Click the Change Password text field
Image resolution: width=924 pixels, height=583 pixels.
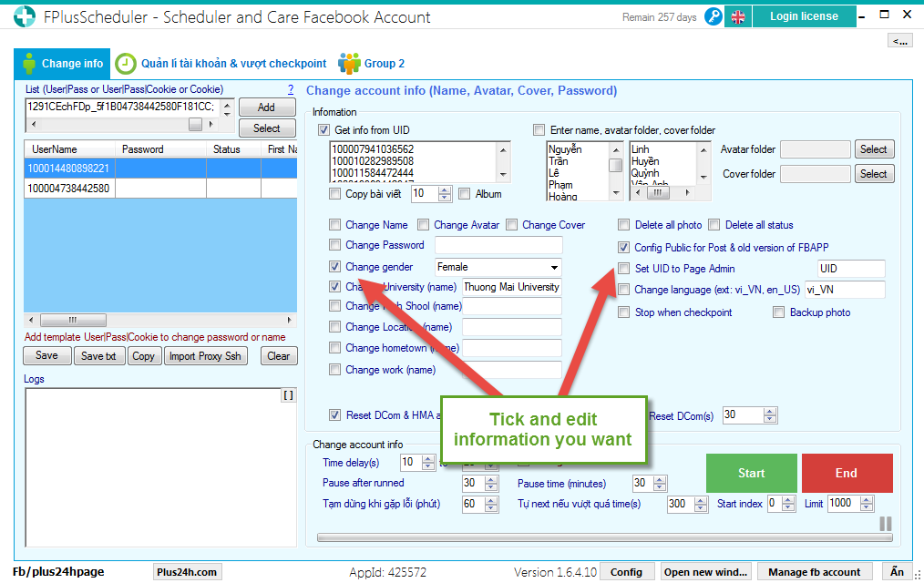point(498,244)
